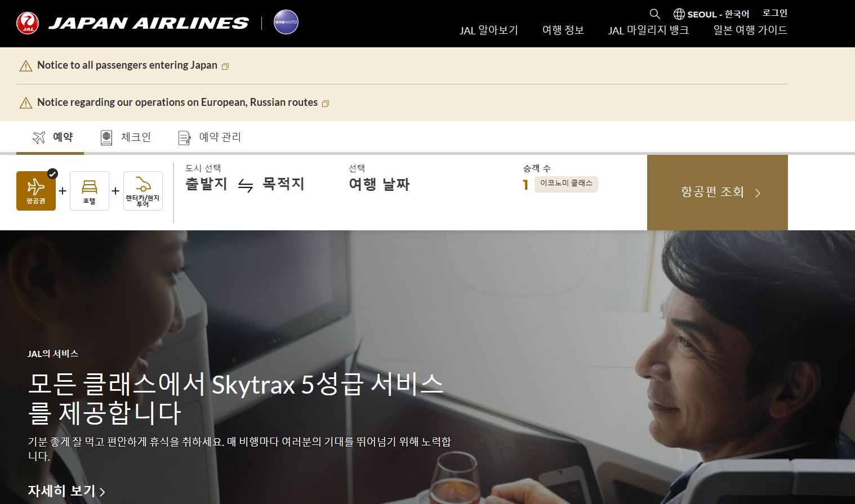Screen dimensions: 855x504
Task: Toggle the 항공권 flight option
Action: click(x=36, y=191)
